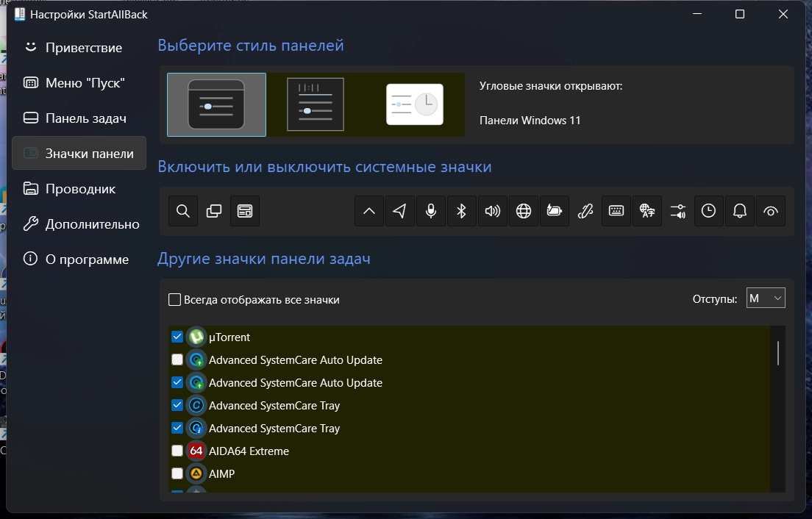Image resolution: width=812 pixels, height=519 pixels.
Task: Toggle the Bluetooth system icon
Action: click(x=462, y=212)
